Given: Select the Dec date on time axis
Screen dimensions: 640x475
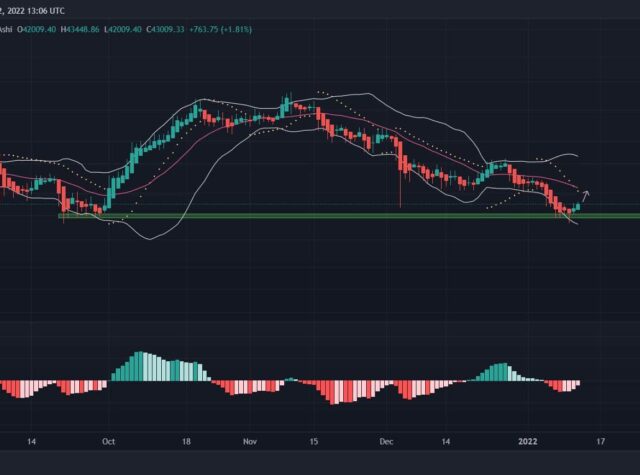Looking at the screenshot, I should click(x=388, y=440).
